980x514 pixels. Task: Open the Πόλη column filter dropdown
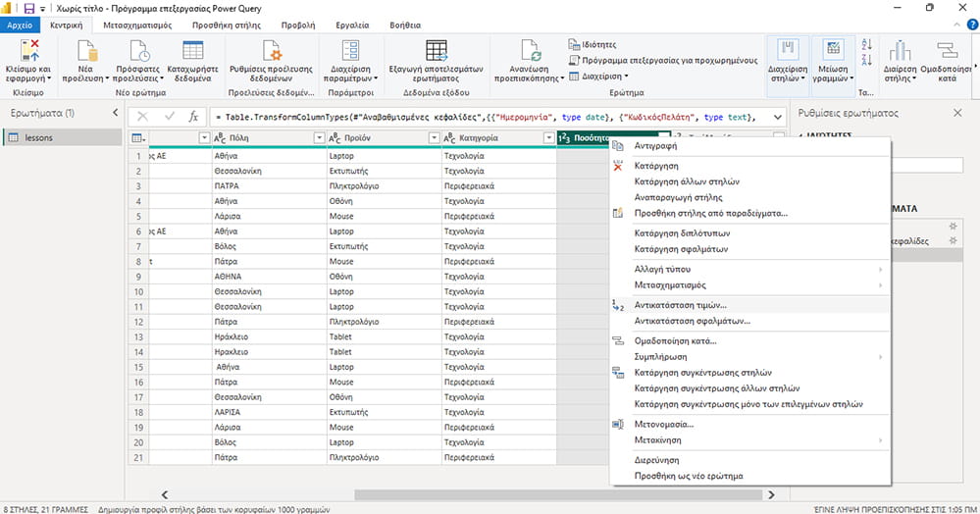point(319,137)
